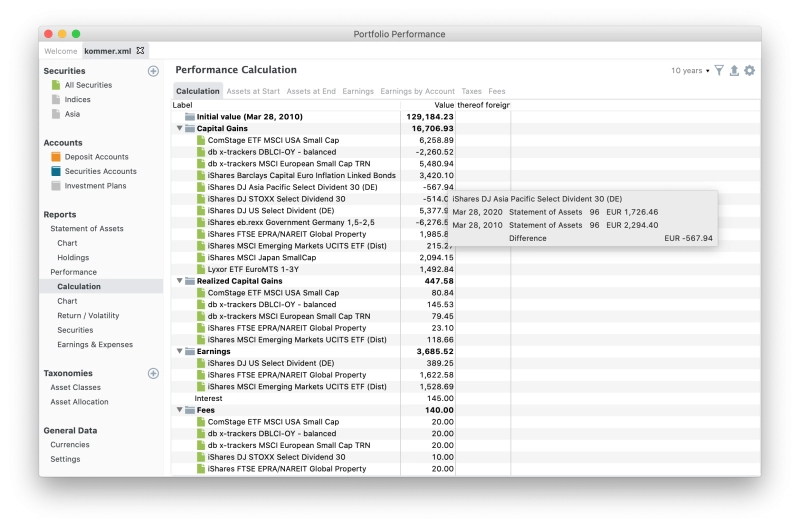Image resolution: width=800 pixels, height=528 pixels.
Task: Collapse the Realized Capital Gains group
Action: click(x=180, y=281)
